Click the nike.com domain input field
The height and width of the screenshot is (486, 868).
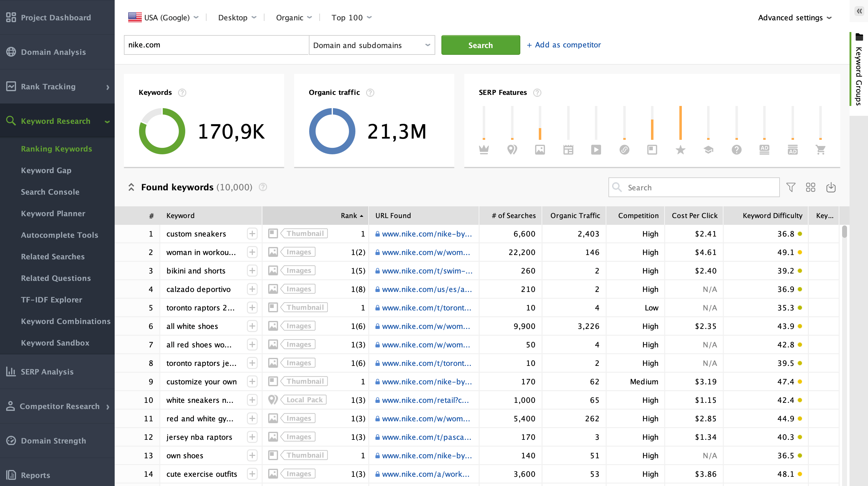pos(216,45)
